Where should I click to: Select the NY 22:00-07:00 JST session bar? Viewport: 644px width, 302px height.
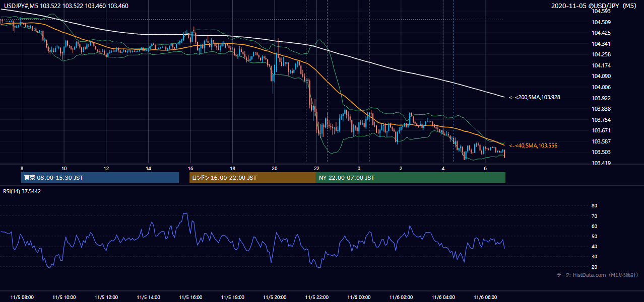click(x=411, y=178)
